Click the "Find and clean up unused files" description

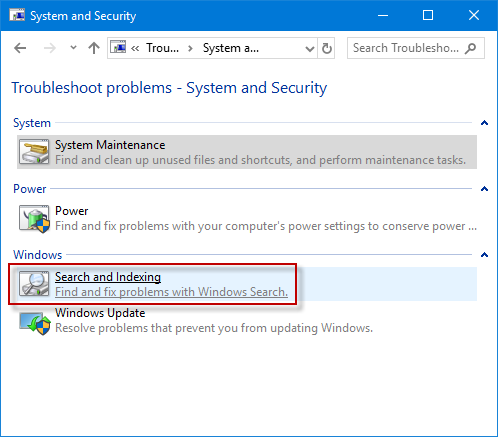pos(260,160)
